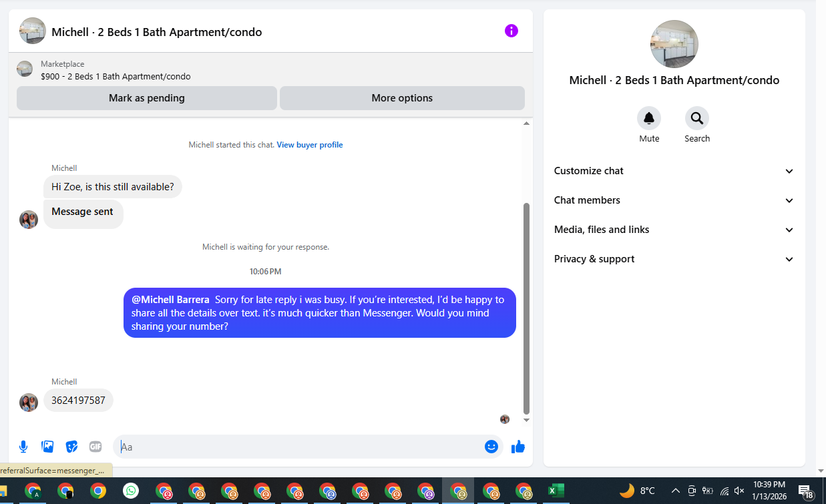Click the small Marketplace listing thumbnail
826x504 pixels.
pyautogui.click(x=25, y=69)
